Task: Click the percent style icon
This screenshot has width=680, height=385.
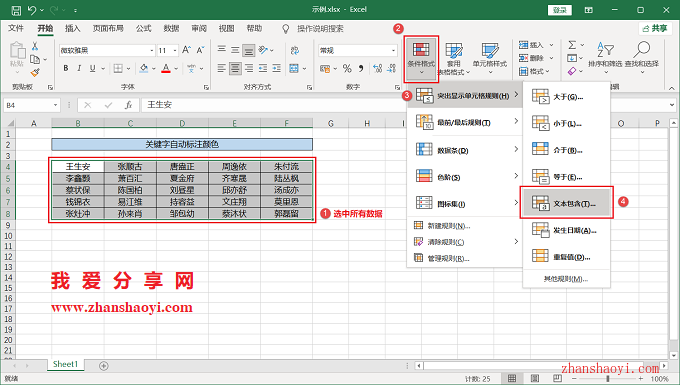Action: click(x=347, y=69)
